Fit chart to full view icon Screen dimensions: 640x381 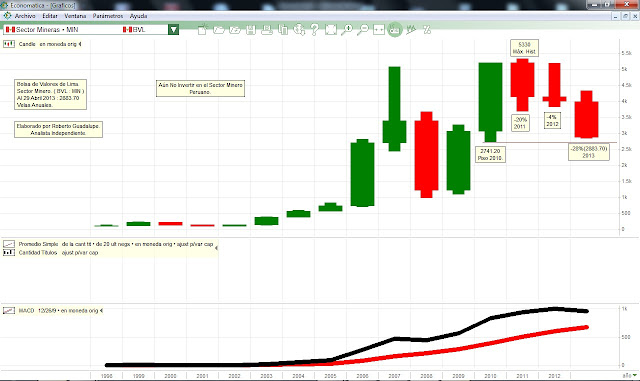coord(331,29)
